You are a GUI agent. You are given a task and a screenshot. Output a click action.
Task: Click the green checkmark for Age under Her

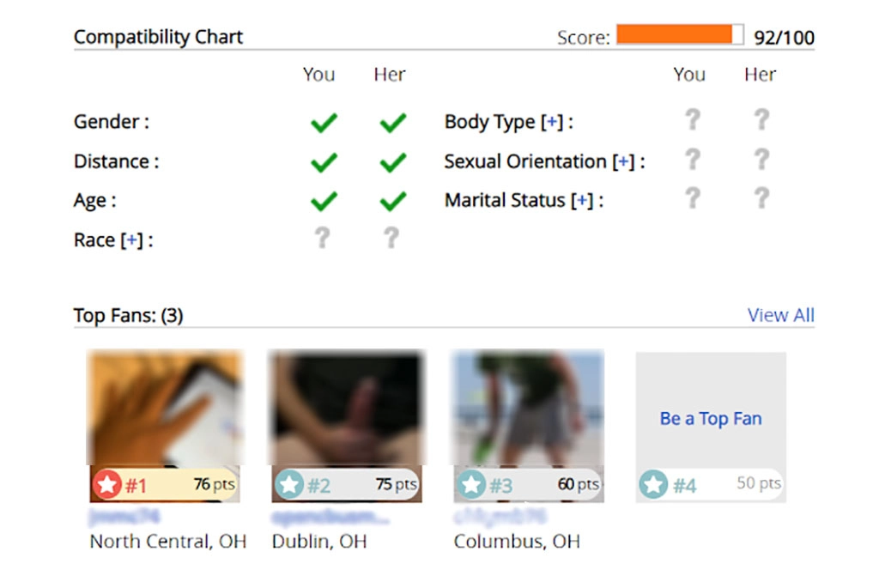point(392,200)
